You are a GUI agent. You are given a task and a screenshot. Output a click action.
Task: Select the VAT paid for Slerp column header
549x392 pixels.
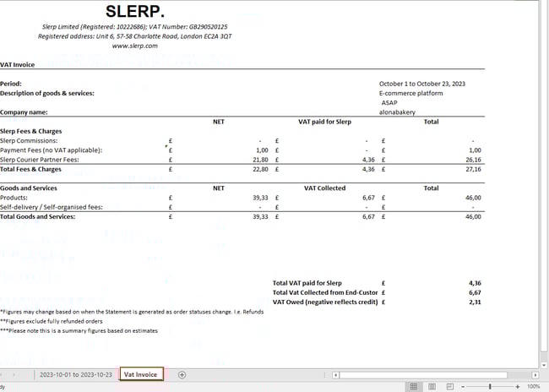(x=324, y=122)
